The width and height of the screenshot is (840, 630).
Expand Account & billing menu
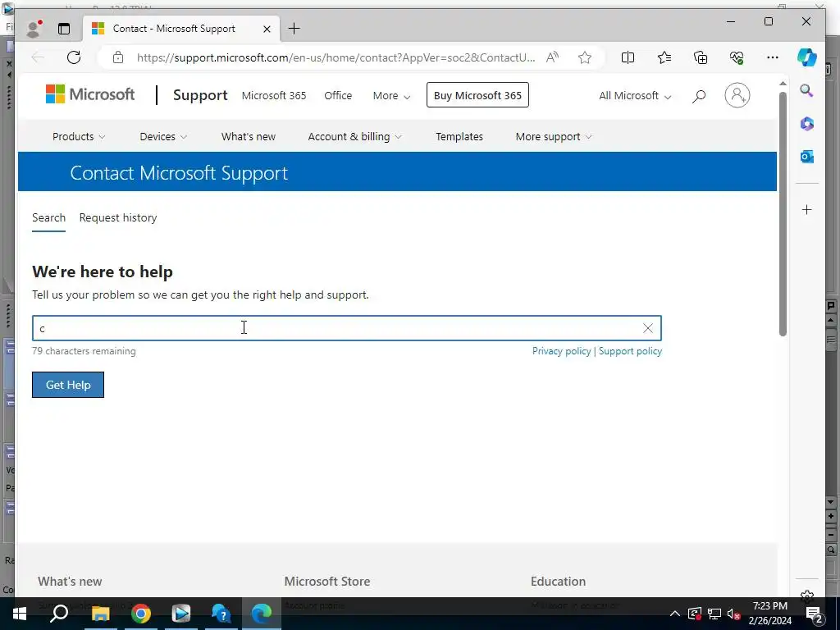354,137
